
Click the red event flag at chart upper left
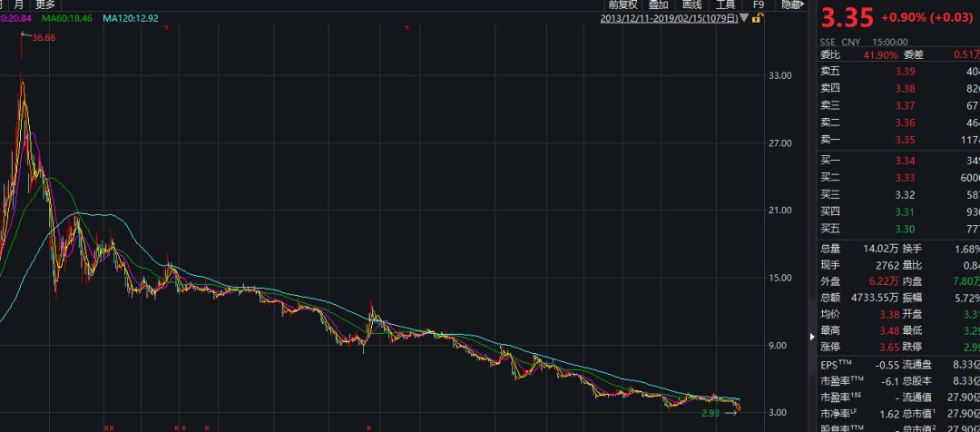(166, 27)
